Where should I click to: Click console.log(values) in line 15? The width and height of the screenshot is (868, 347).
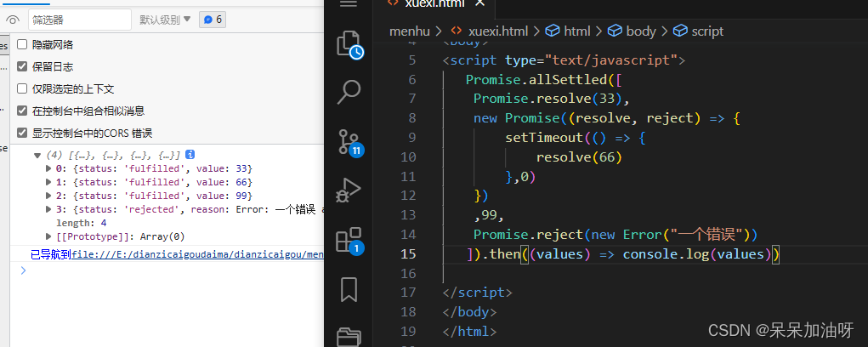pos(697,254)
